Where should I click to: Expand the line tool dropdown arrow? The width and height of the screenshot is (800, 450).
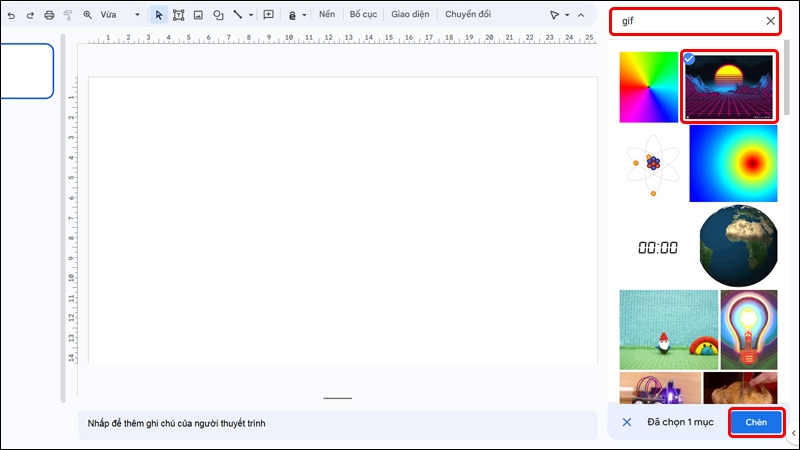pos(251,15)
